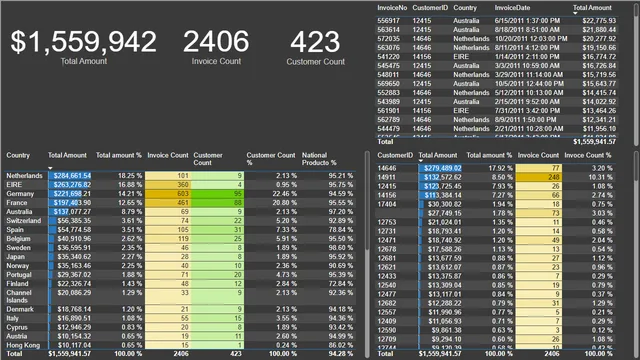Click the scrollbar of the customer table
This screenshot has width=640, height=360.
(636, 165)
